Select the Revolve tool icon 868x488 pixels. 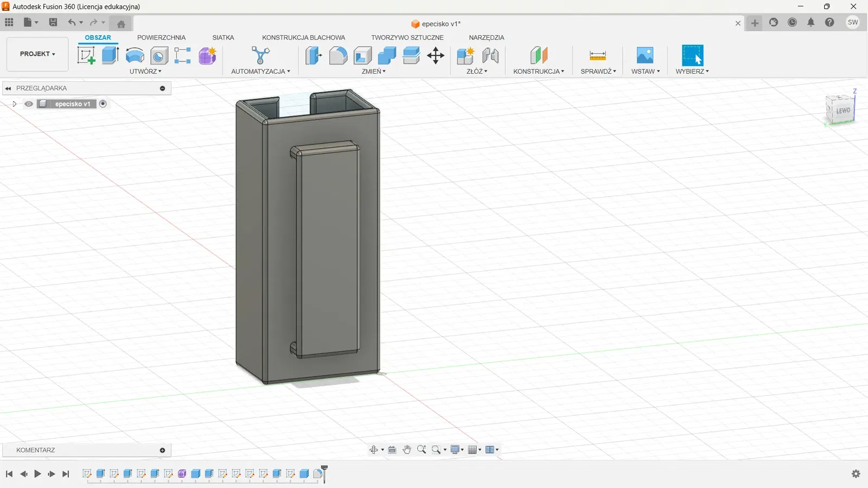point(135,55)
